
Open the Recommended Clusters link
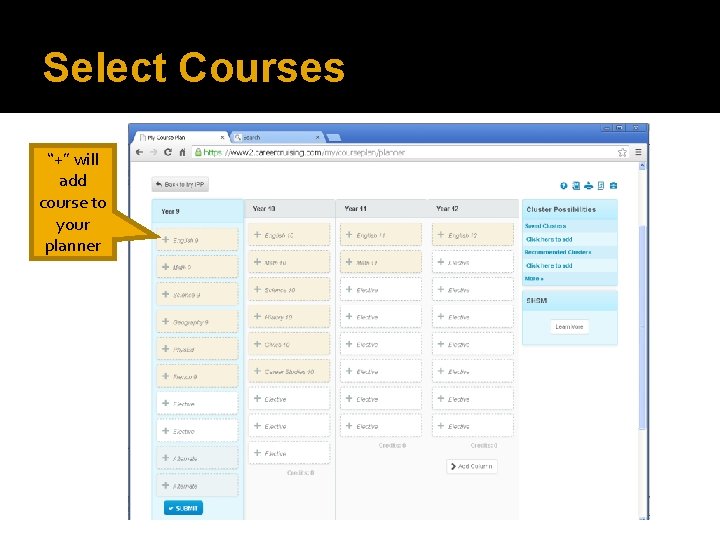[558, 252]
